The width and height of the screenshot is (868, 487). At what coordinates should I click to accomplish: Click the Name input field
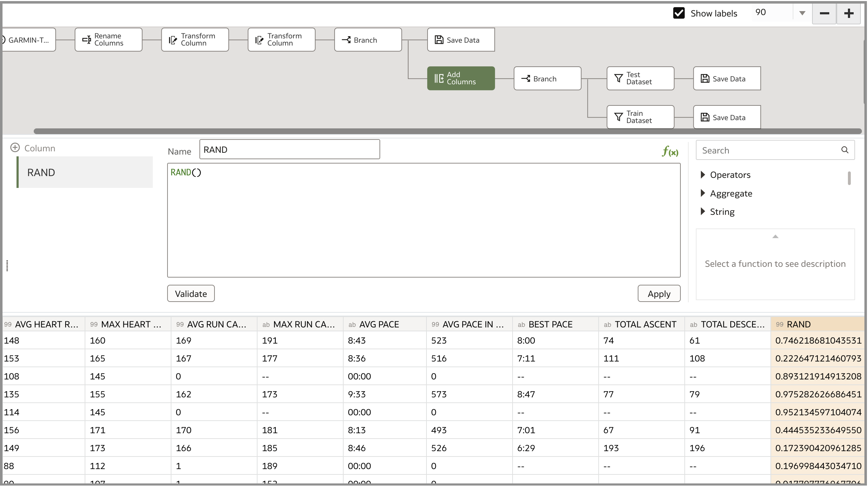pos(289,150)
